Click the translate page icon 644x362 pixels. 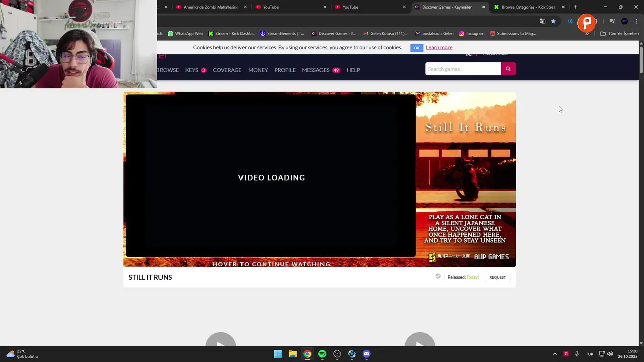point(542,21)
